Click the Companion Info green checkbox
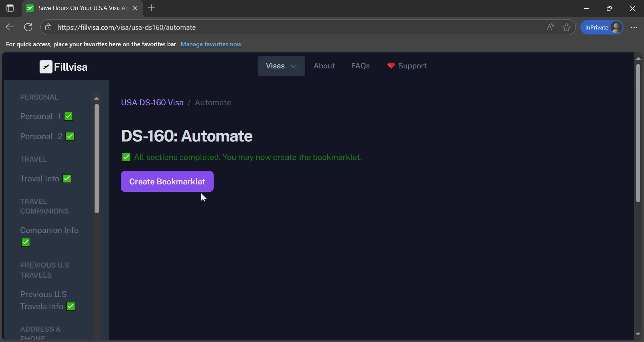 [26, 242]
